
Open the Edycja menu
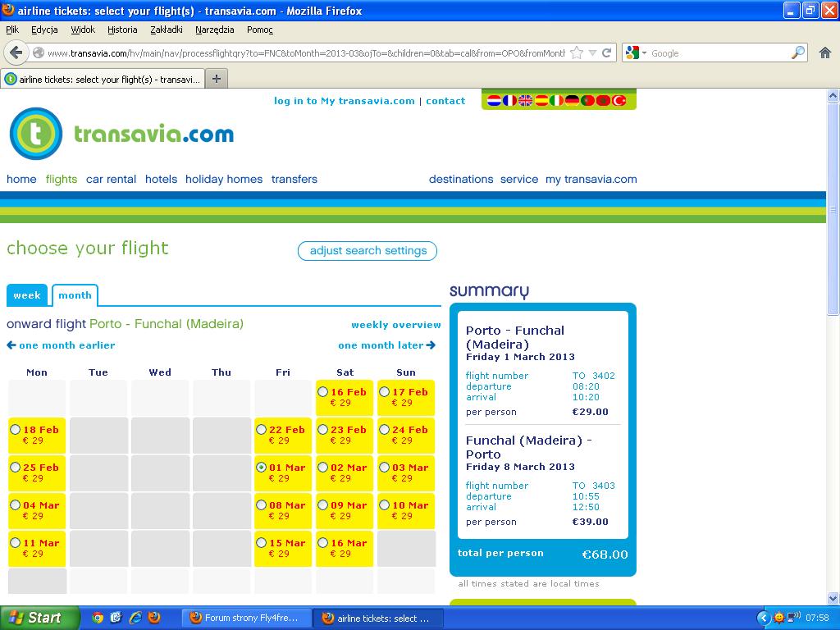click(x=44, y=30)
